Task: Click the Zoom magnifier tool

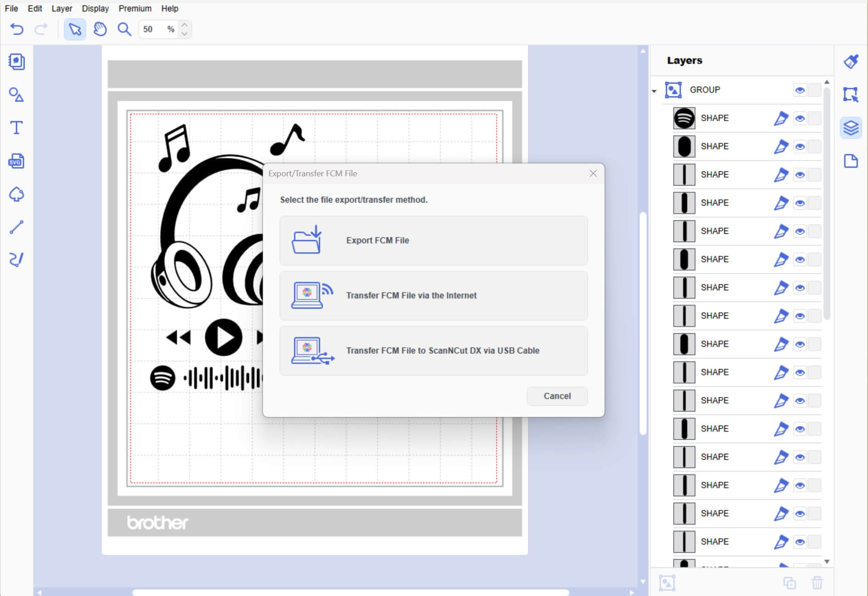Action: [x=124, y=29]
